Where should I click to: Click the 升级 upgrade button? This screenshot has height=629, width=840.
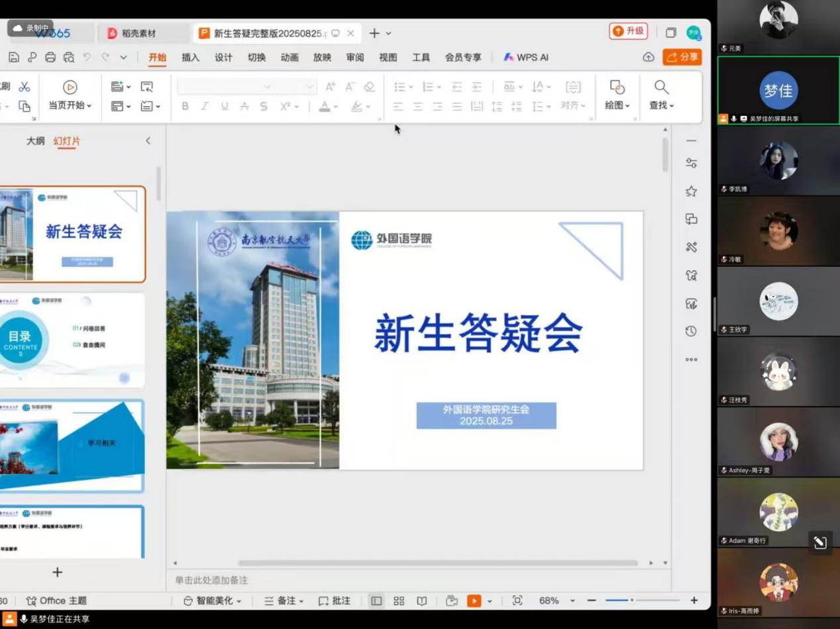(628, 31)
